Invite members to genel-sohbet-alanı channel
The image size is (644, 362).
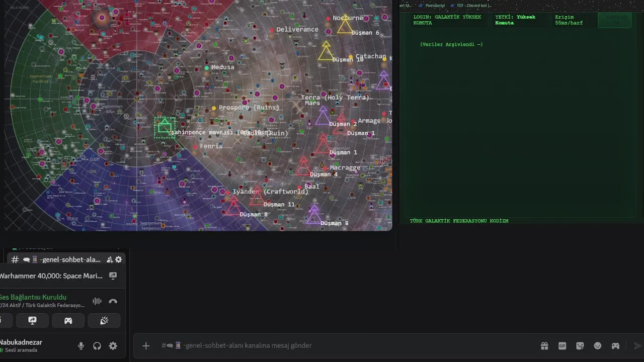[x=110, y=259]
